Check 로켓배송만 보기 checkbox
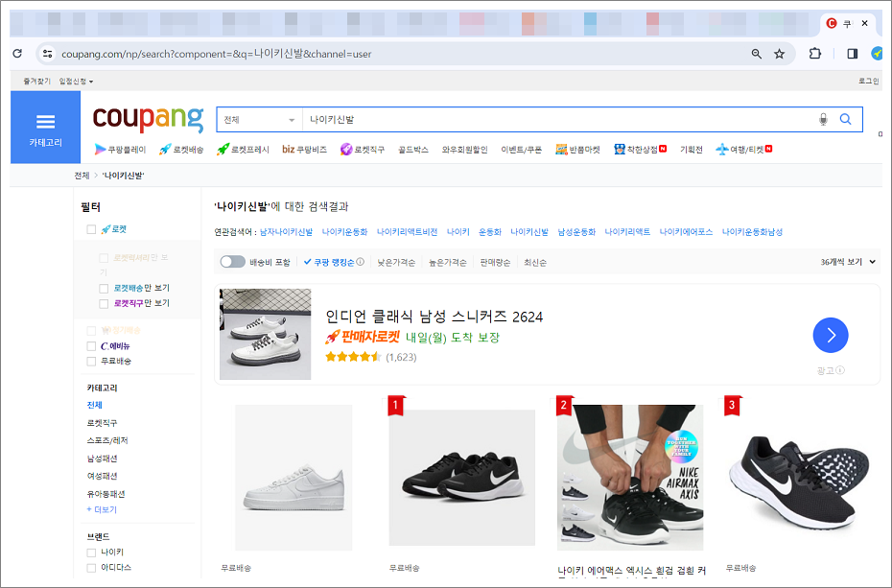Image resolution: width=892 pixels, height=588 pixels. (104, 289)
